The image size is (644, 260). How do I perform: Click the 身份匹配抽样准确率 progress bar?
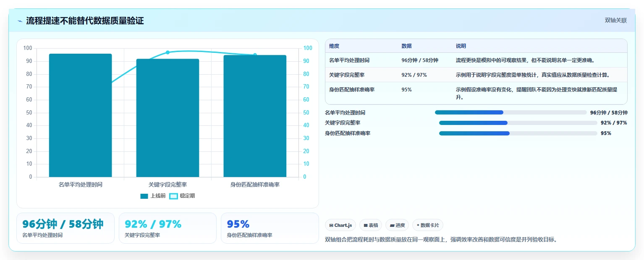pos(518,133)
